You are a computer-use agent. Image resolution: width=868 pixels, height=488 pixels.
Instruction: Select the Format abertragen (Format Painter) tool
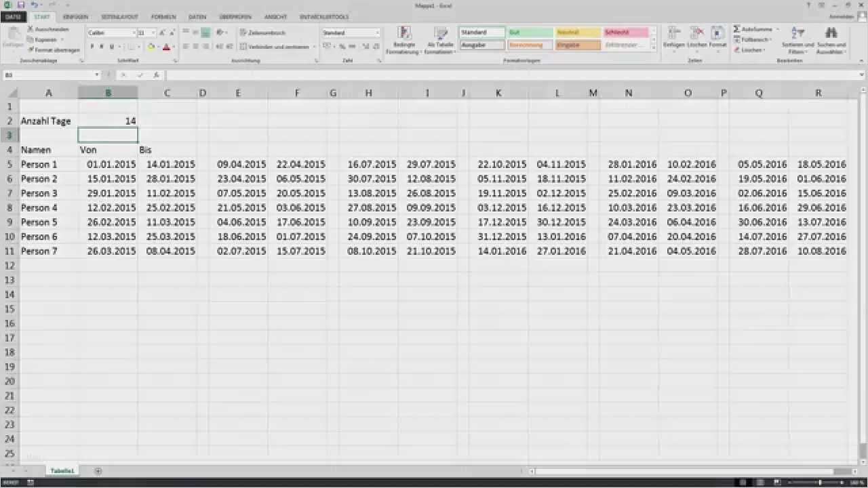tap(52, 49)
